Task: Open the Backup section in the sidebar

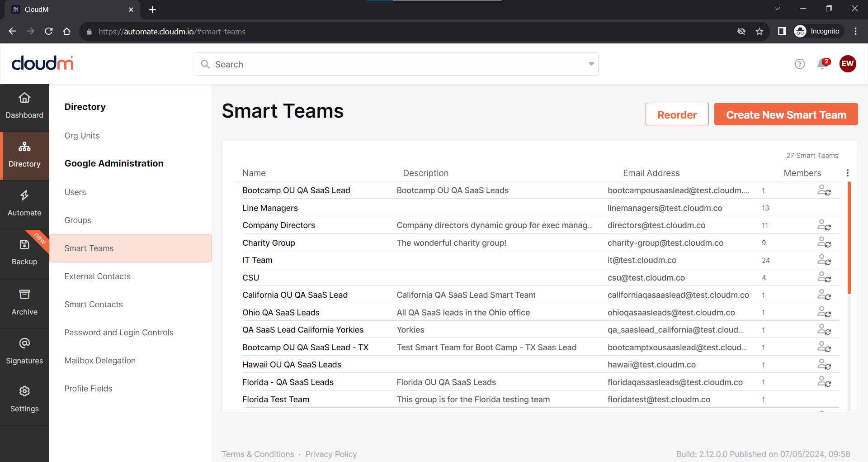Action: (x=24, y=252)
